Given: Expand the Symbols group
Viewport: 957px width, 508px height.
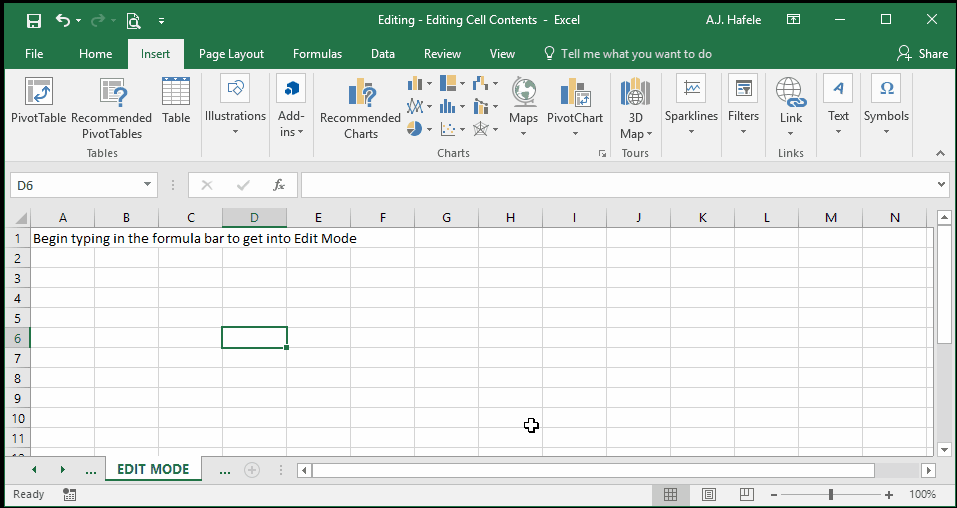Looking at the screenshot, I should point(886,107).
